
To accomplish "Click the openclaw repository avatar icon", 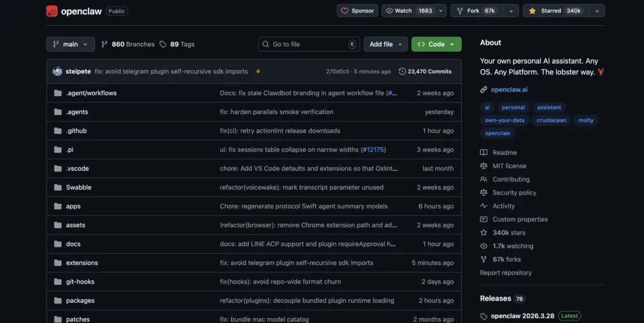I will [x=52, y=11].
